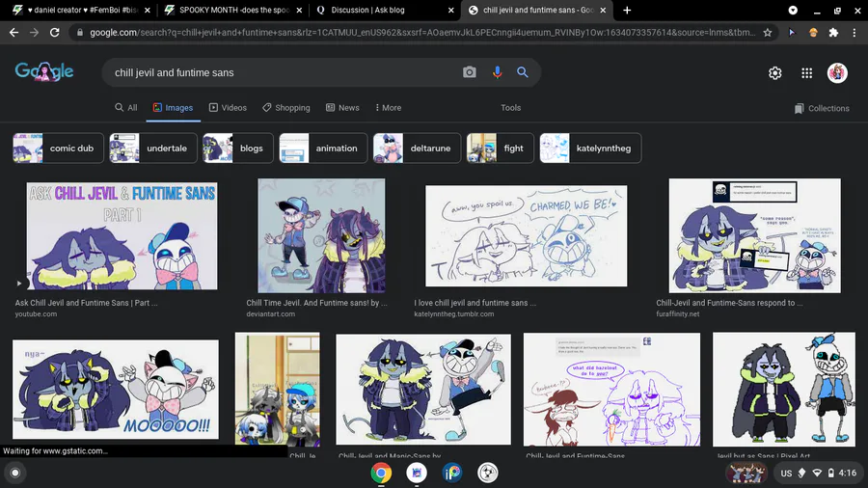Screen dimensions: 868x488
Task: Start voice search with microphone icon
Action: pos(497,72)
